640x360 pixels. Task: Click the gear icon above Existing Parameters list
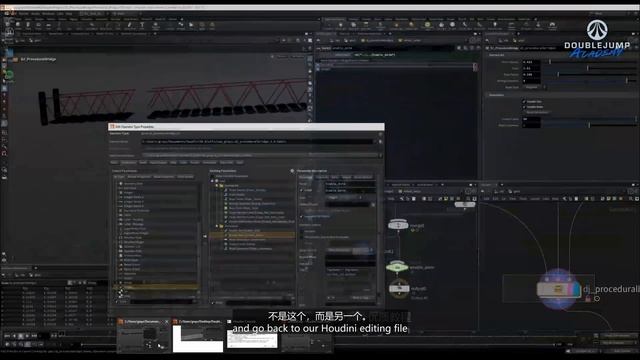[x=292, y=171]
